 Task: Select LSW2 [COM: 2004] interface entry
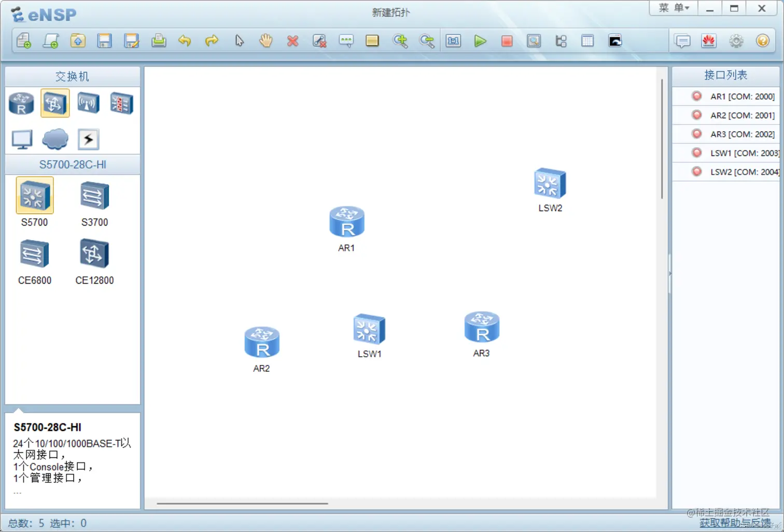(x=726, y=172)
